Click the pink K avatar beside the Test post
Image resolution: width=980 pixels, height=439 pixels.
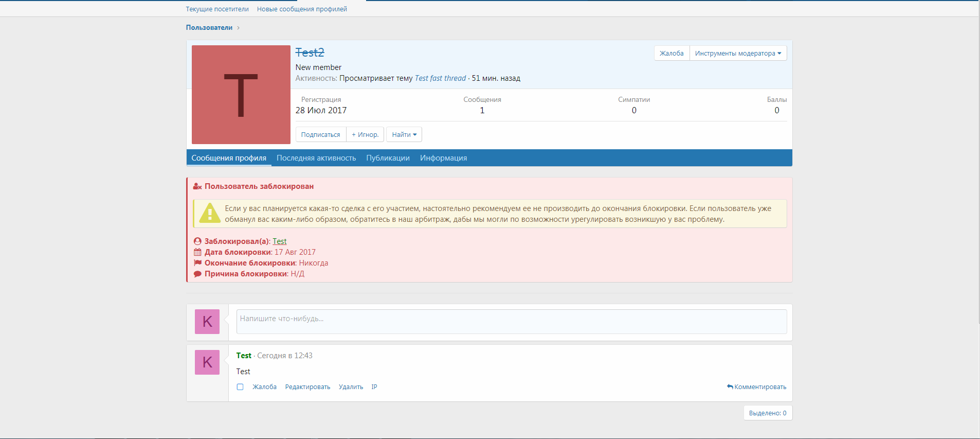[207, 362]
